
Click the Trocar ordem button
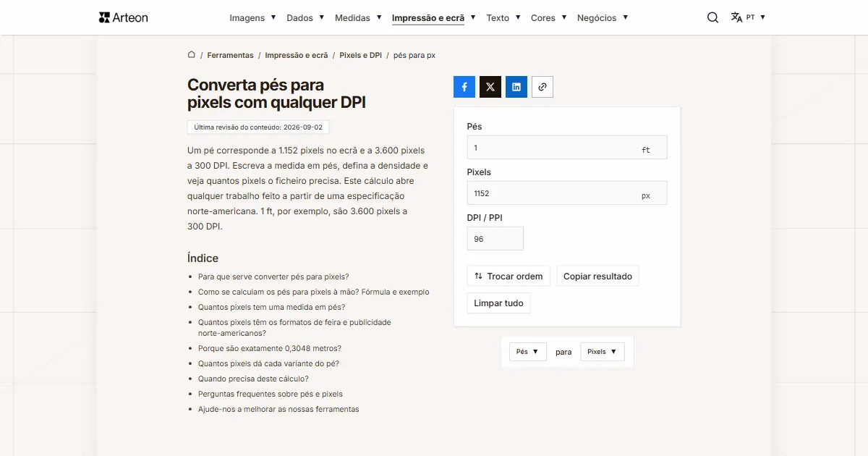(509, 276)
